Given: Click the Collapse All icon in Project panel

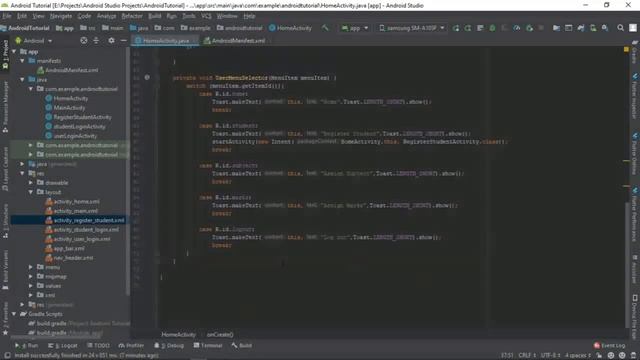Looking at the screenshot, I should tap(96, 40).
